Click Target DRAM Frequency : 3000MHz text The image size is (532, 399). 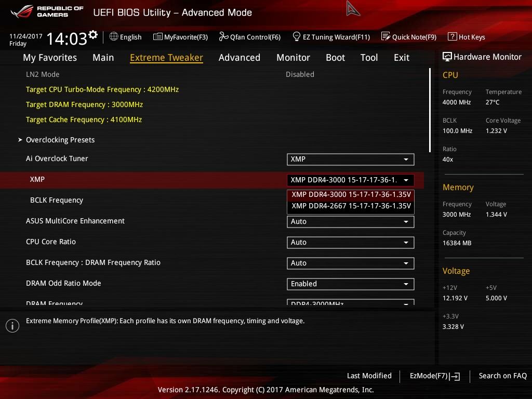click(x=85, y=104)
